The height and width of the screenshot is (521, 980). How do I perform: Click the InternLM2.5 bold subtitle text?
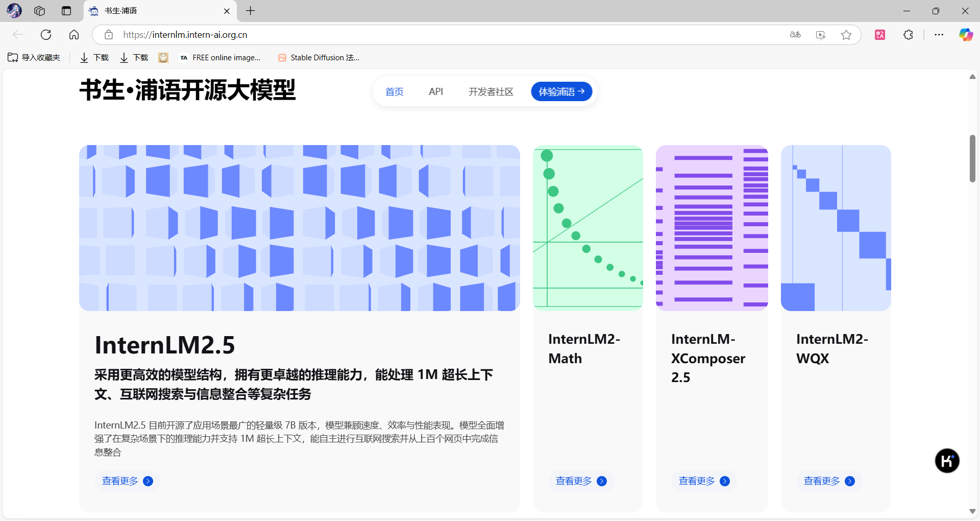click(293, 385)
